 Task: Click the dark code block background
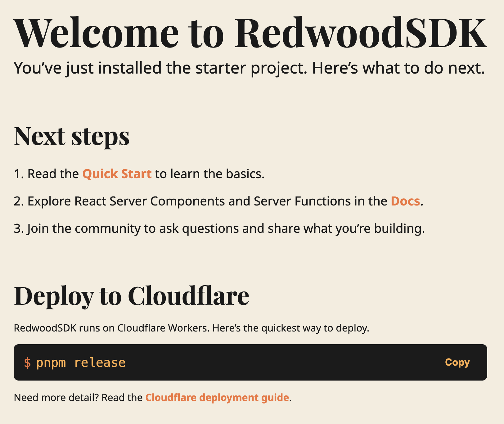[x=279, y=362]
